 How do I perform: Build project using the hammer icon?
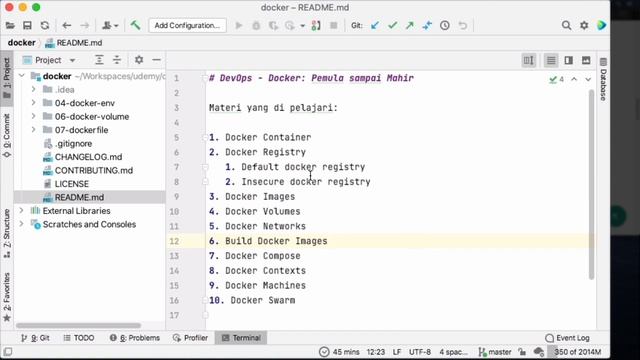135,25
